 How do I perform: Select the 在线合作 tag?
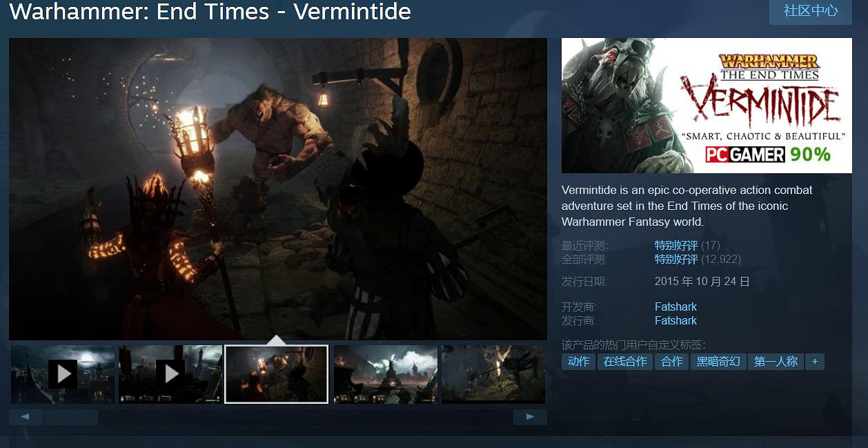625,362
